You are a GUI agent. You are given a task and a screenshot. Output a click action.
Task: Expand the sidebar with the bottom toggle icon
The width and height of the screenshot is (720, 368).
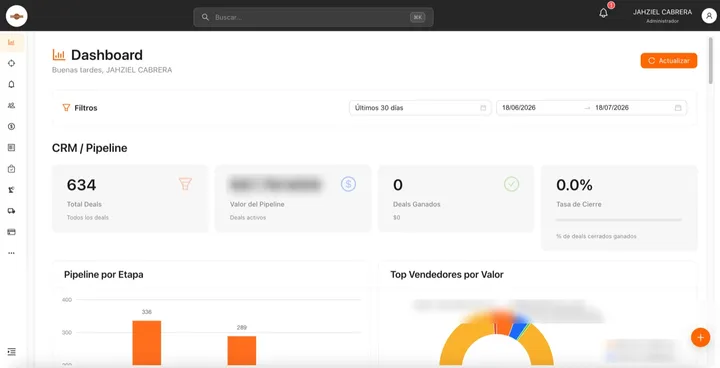click(11, 352)
